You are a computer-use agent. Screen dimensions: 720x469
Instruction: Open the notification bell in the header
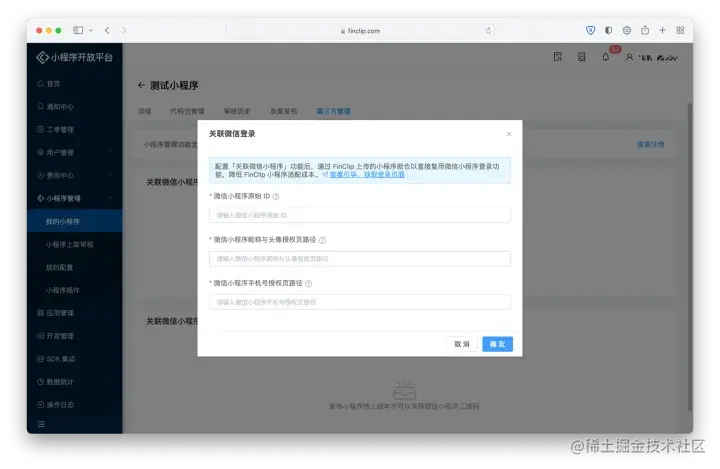coord(606,57)
